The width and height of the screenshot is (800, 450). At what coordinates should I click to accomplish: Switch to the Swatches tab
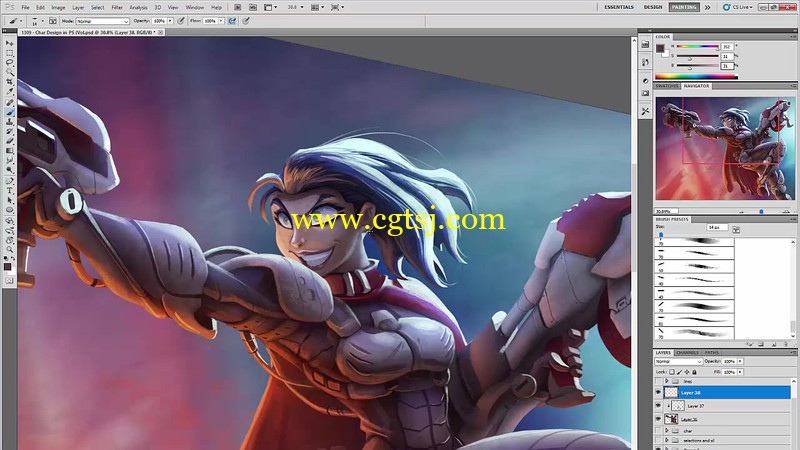tap(667, 86)
